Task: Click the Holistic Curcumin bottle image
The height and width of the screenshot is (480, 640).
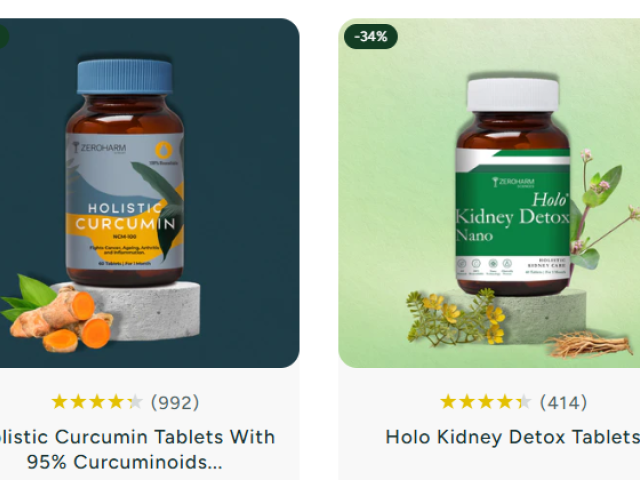Action: point(125,173)
